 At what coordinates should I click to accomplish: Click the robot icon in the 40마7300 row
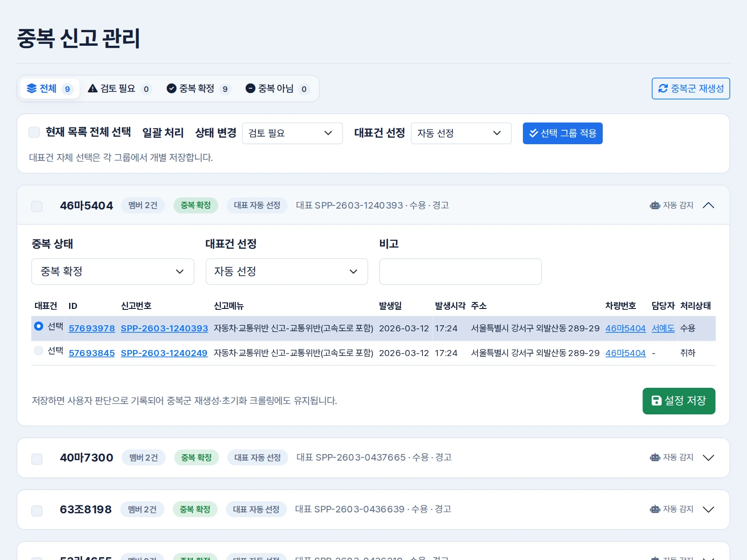click(x=655, y=457)
